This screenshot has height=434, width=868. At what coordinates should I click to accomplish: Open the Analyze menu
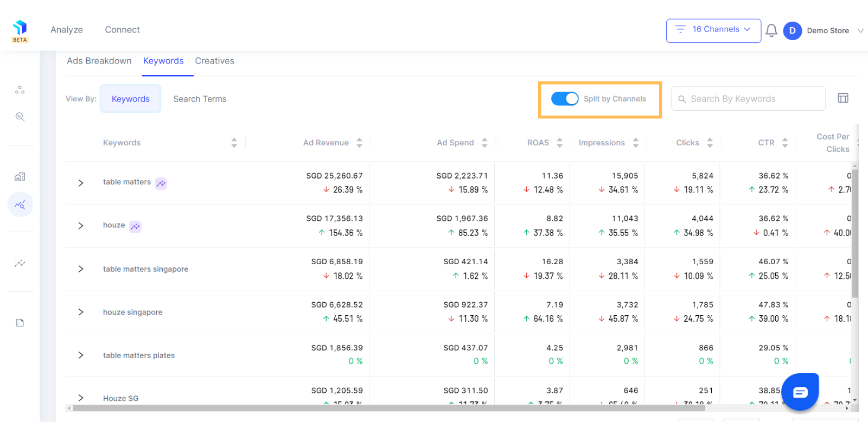(x=67, y=30)
